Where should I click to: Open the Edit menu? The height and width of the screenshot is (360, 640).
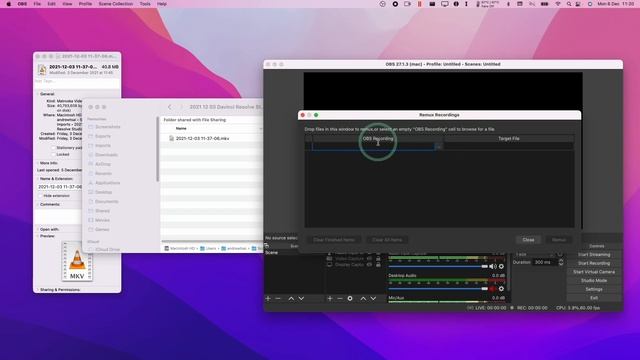[51, 4]
